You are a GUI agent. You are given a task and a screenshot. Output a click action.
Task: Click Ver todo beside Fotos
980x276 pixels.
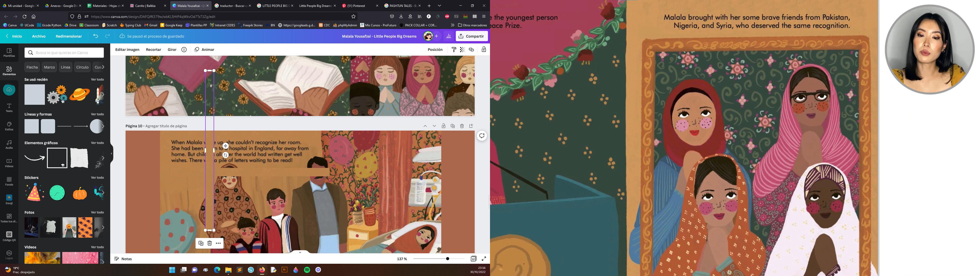(x=97, y=212)
